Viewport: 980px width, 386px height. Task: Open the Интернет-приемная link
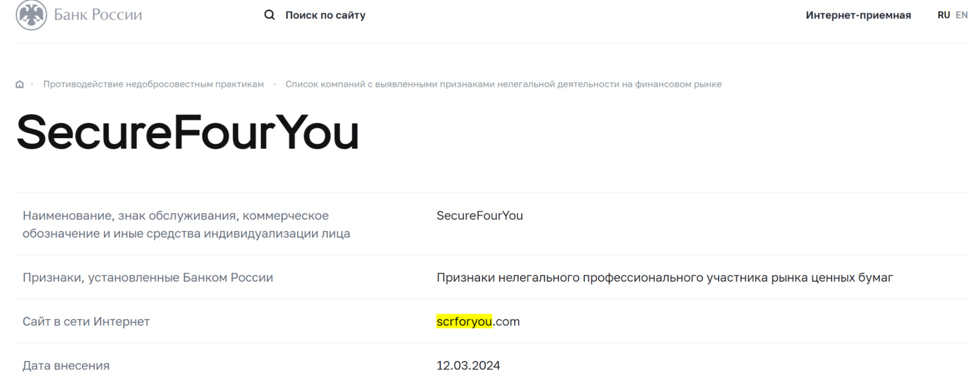click(x=858, y=15)
